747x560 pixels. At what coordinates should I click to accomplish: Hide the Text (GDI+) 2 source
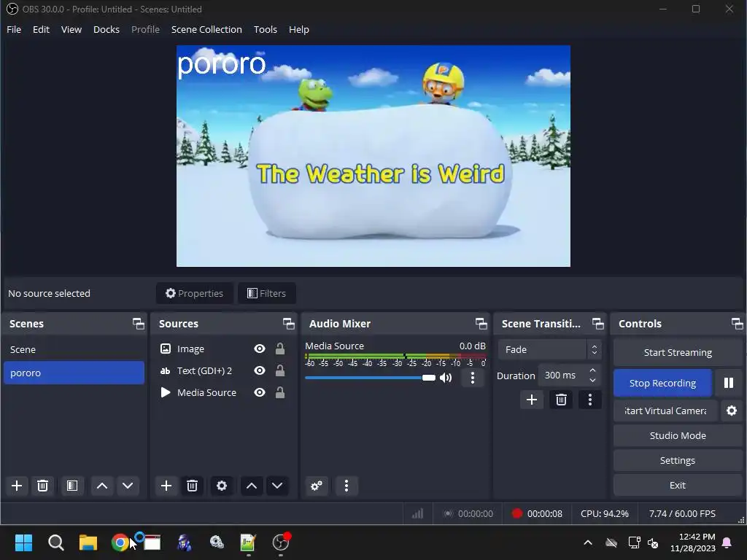click(x=260, y=370)
